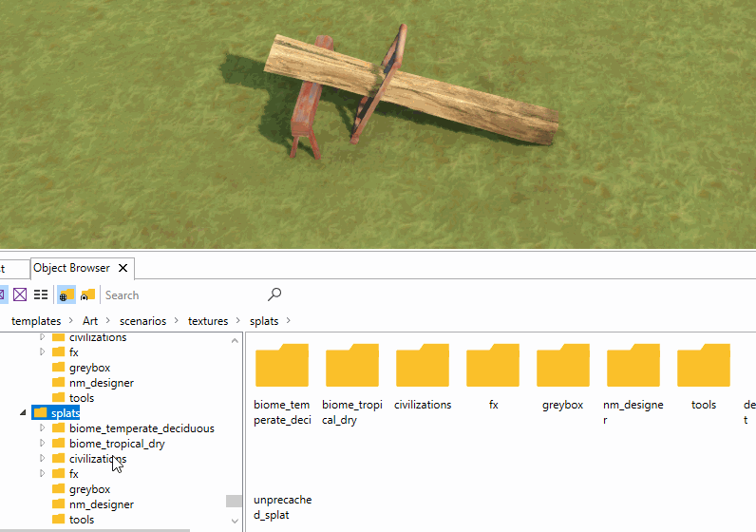Open chevron dropdown after textures breadcrumb
Screen dimensions: 756x532
[238, 320]
